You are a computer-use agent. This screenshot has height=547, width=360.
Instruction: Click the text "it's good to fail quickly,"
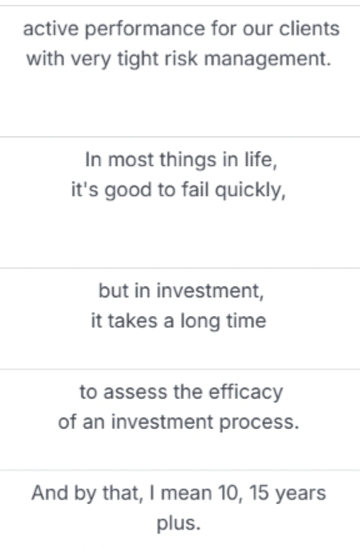tap(179, 190)
